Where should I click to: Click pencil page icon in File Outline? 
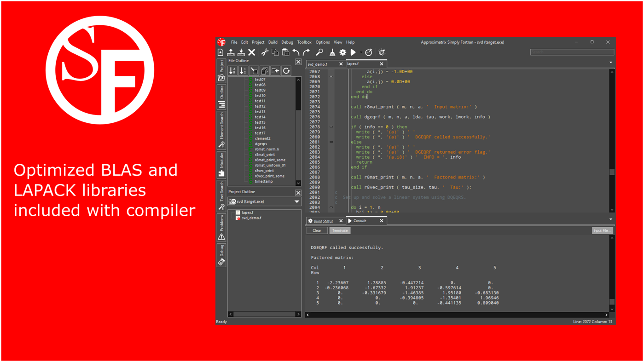pos(254,71)
